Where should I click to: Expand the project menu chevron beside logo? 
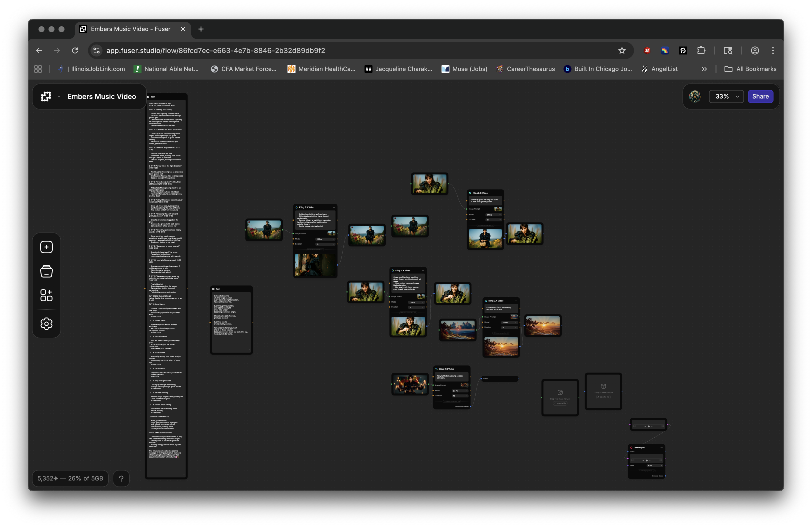click(59, 96)
